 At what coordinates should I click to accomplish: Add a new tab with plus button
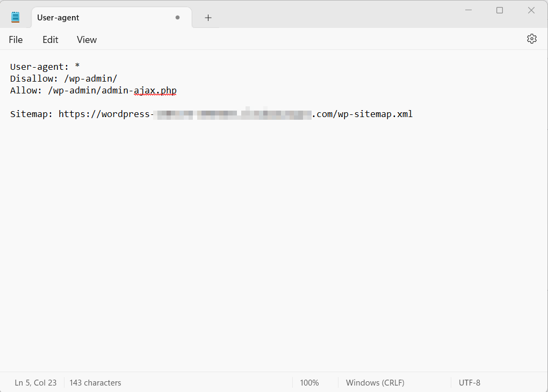click(x=208, y=18)
